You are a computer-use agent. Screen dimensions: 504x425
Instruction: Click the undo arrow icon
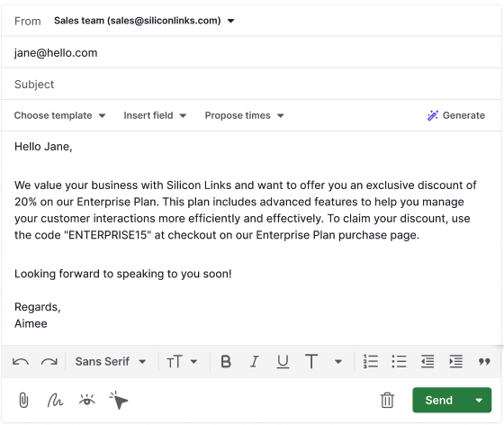point(21,362)
